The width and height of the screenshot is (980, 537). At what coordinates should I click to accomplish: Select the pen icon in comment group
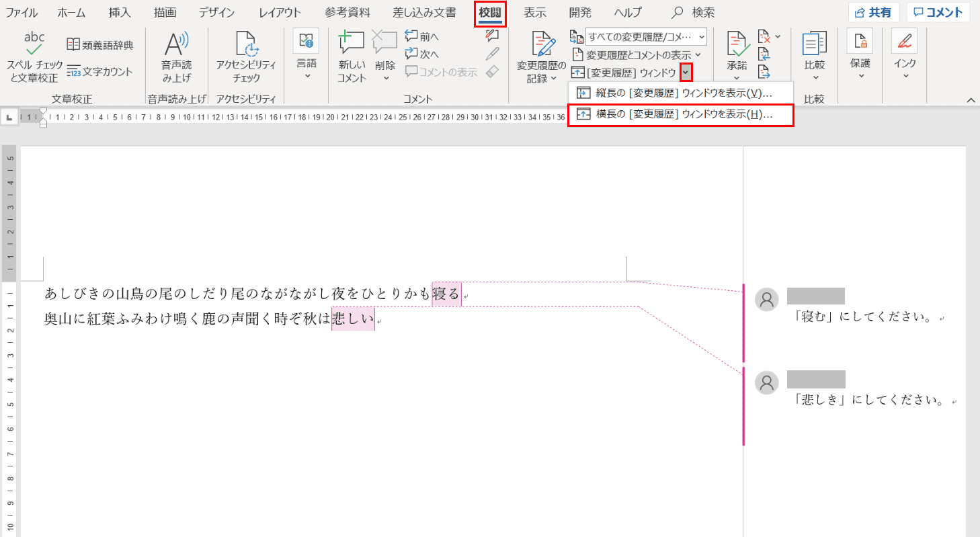pyautogui.click(x=493, y=54)
